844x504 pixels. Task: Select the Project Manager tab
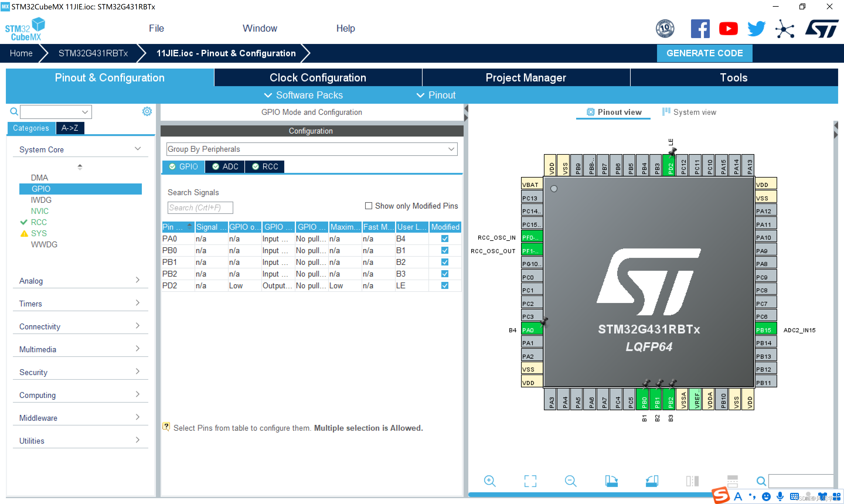pyautogui.click(x=526, y=77)
